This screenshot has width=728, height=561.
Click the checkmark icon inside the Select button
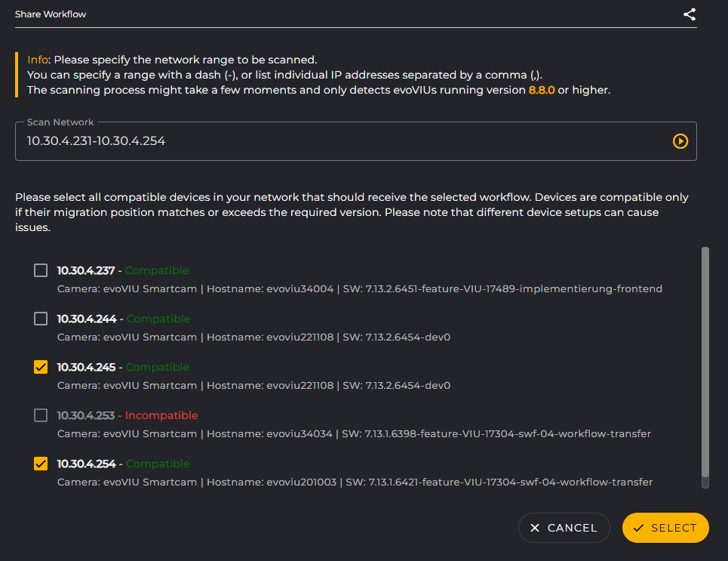click(640, 528)
